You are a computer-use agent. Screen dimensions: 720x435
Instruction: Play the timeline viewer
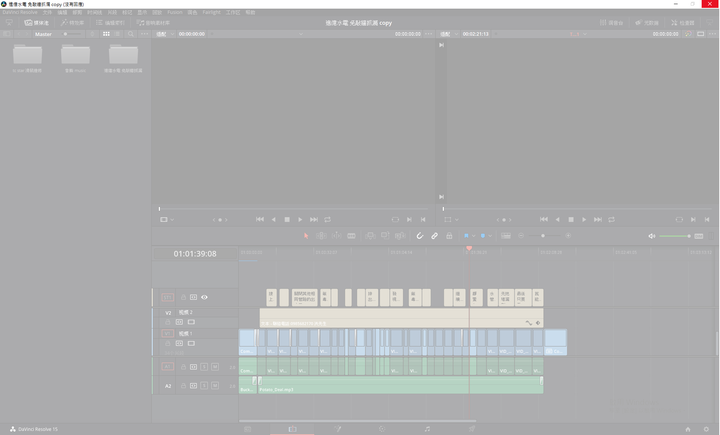pos(584,220)
